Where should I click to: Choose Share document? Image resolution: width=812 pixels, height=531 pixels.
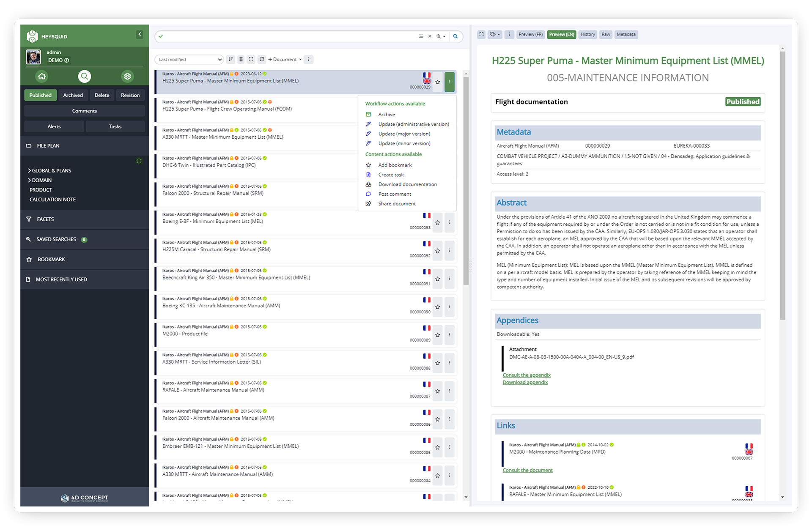(x=397, y=204)
